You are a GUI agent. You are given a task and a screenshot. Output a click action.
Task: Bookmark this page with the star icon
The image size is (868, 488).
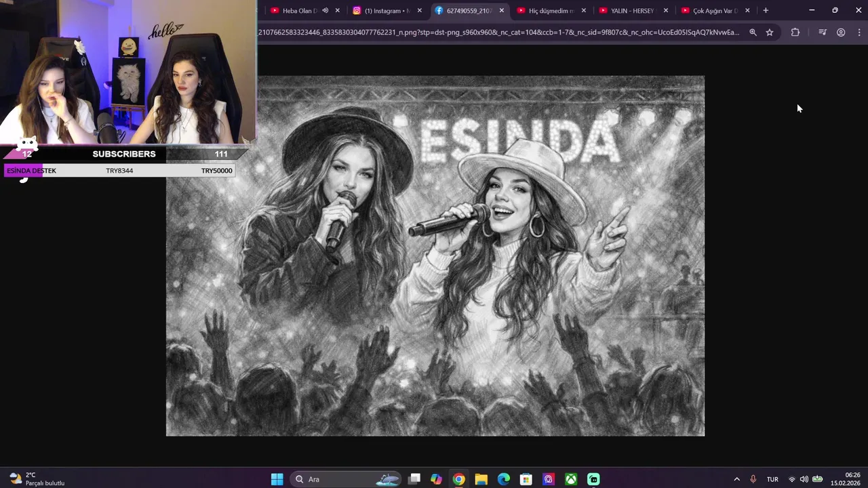(x=770, y=33)
